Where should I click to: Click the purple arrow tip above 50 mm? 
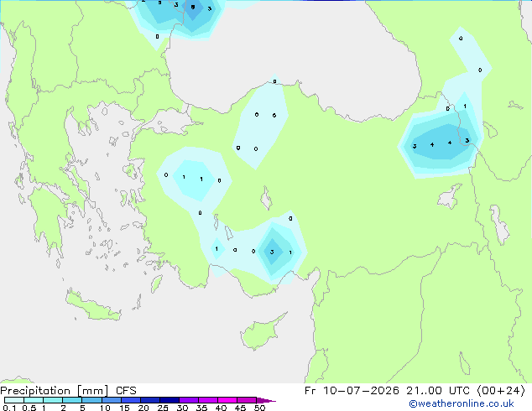click(266, 400)
